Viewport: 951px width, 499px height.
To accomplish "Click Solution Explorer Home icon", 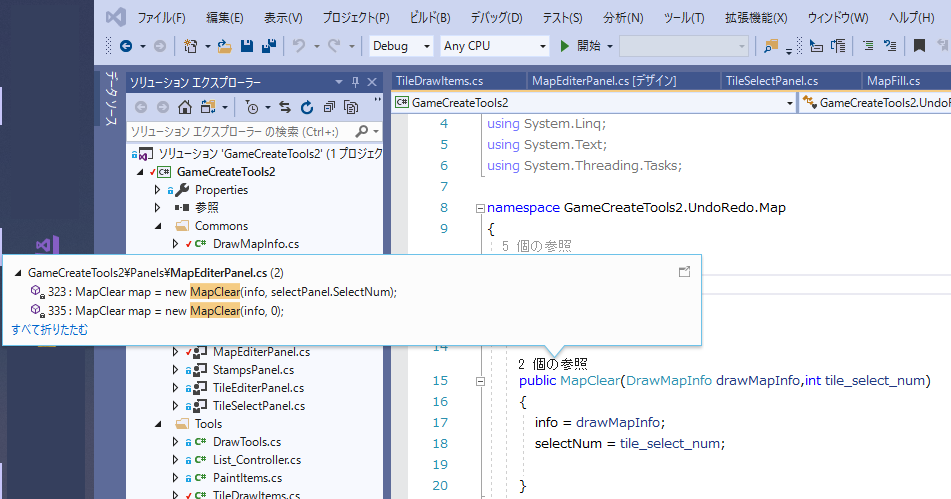I will (185, 107).
